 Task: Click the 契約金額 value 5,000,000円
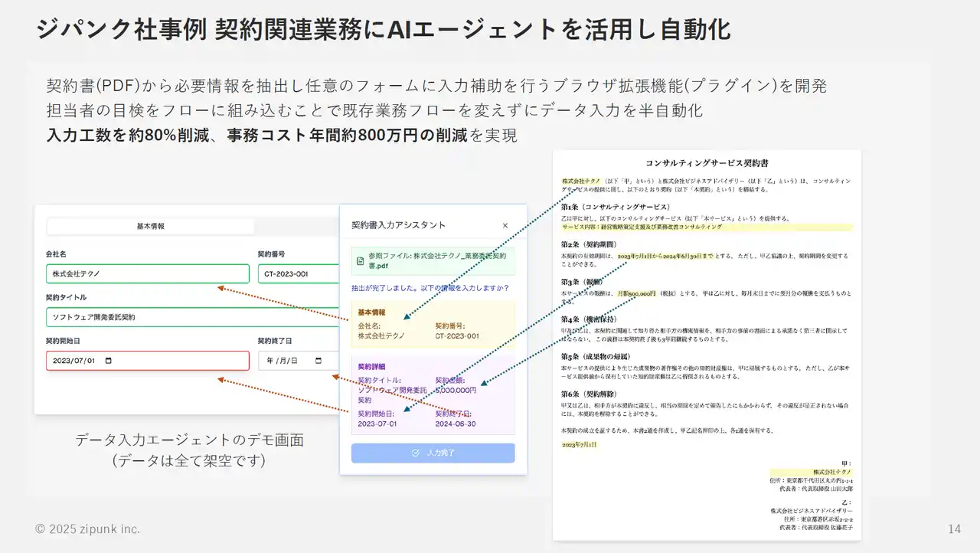pos(456,390)
